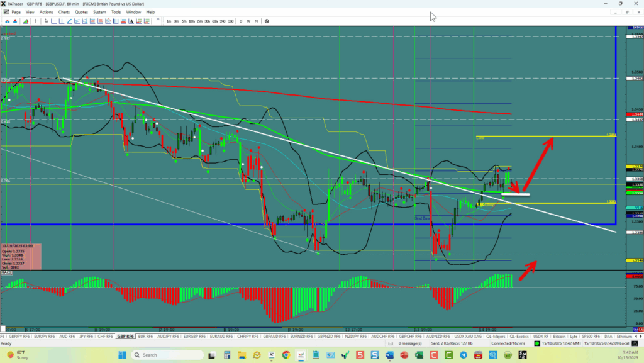644x363 pixels.
Task: Select the D daily timeframe button
Action: pos(241,21)
